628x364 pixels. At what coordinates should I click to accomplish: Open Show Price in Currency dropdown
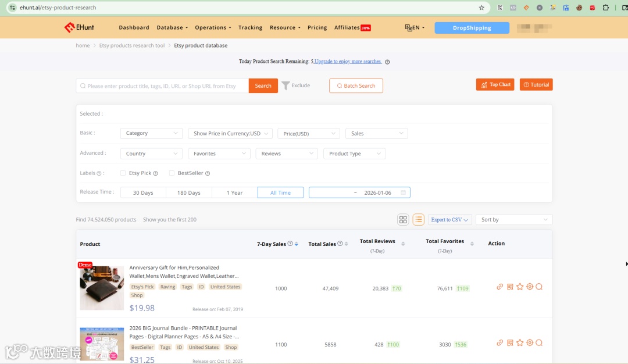pyautogui.click(x=230, y=133)
